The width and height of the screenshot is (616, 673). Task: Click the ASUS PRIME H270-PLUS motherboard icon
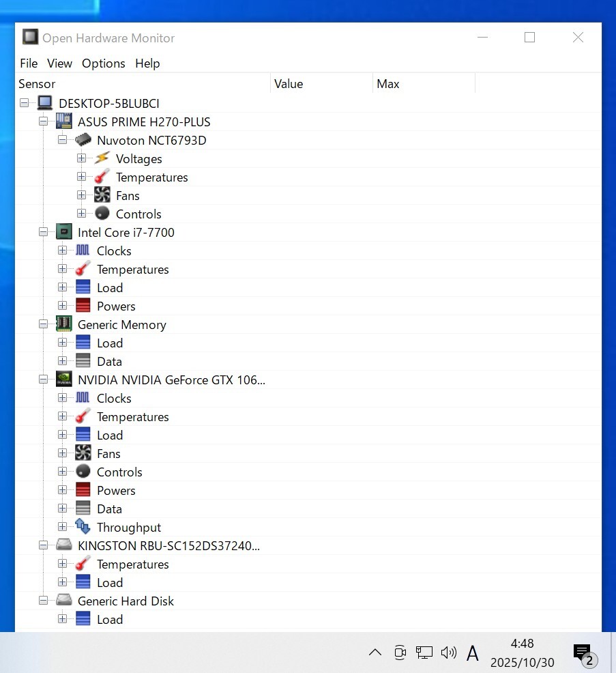coord(64,121)
